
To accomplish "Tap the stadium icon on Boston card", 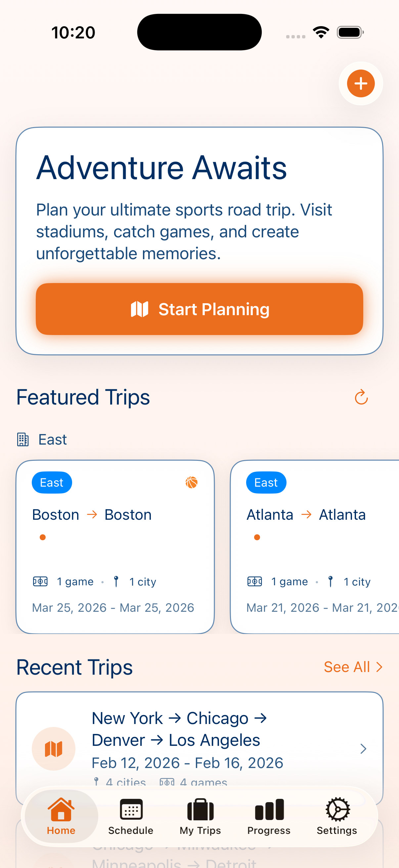I will click(40, 581).
